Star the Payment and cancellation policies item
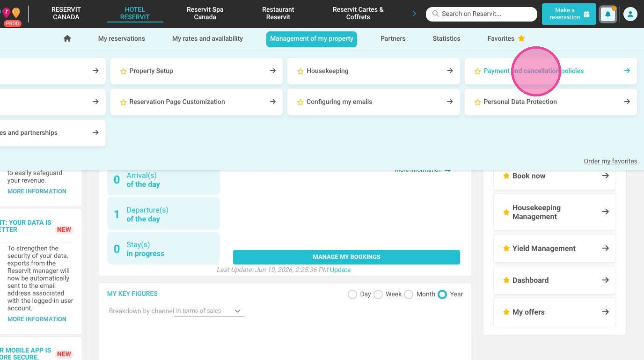The width and height of the screenshot is (644, 360). pos(477,71)
